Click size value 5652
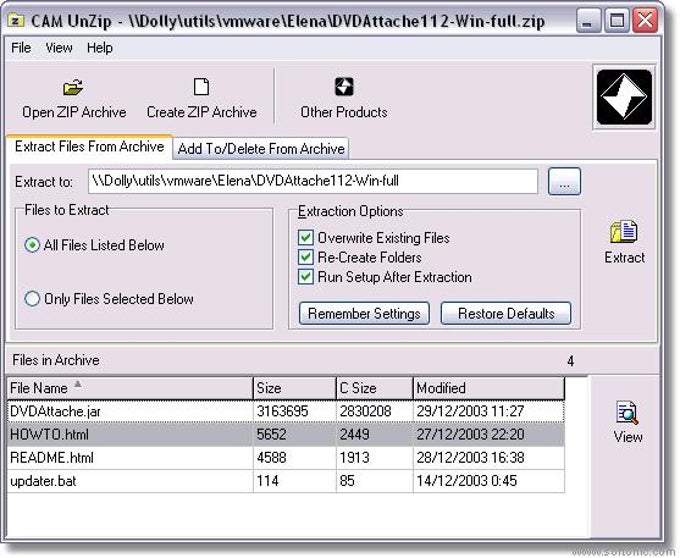Screen dimensions: 680x558 pos(271,434)
